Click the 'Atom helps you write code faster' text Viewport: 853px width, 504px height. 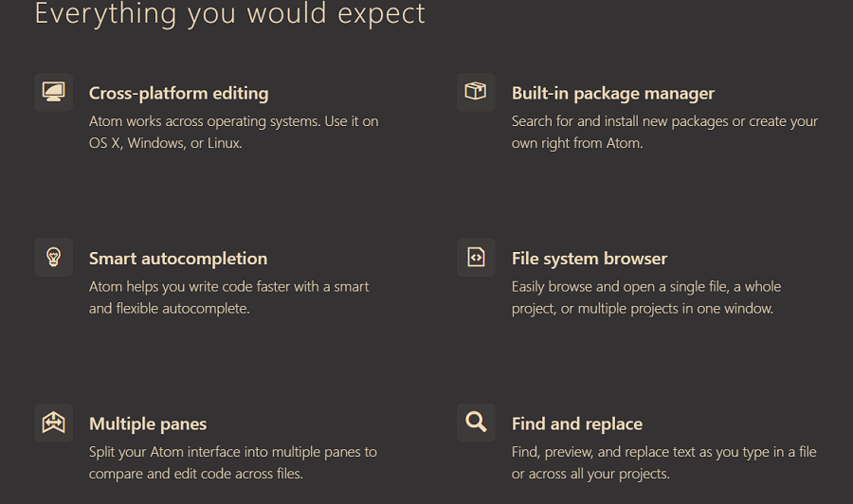click(228, 297)
